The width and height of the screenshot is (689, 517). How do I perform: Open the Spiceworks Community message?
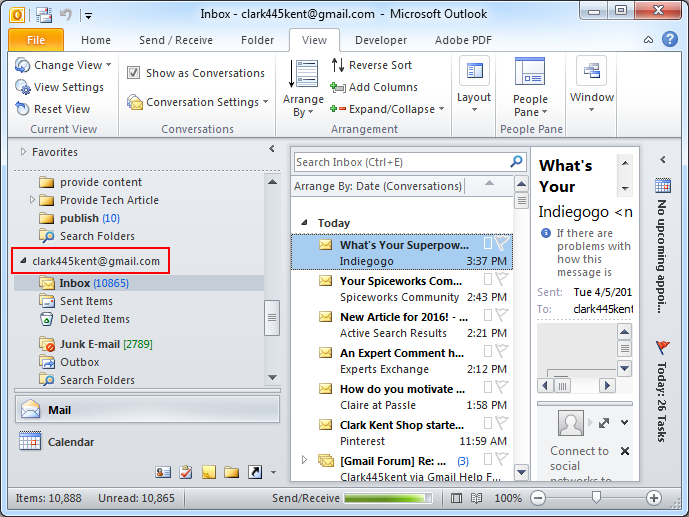tap(402, 289)
